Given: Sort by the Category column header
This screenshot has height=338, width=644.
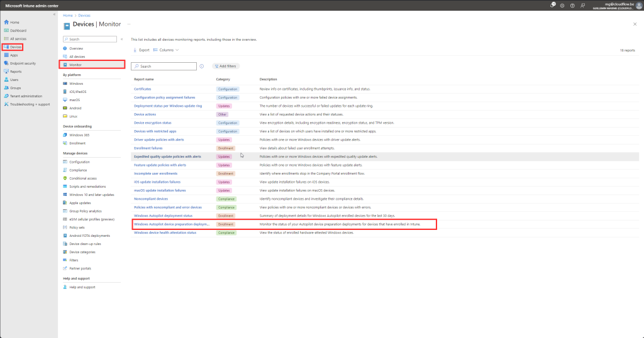Looking at the screenshot, I should click(x=223, y=79).
